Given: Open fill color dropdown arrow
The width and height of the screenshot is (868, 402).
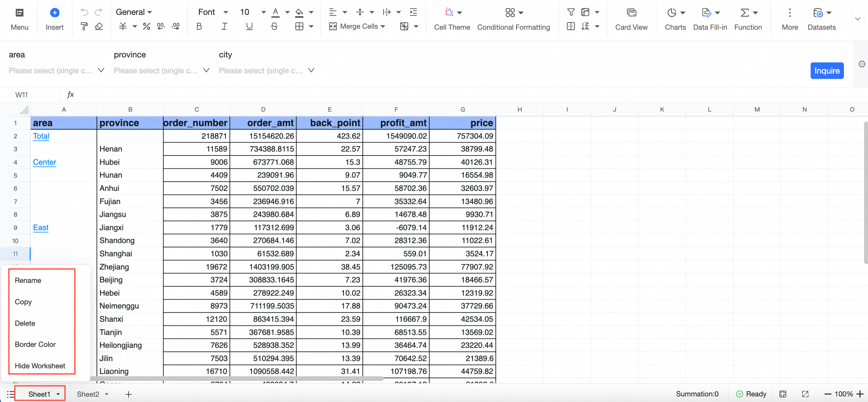Looking at the screenshot, I should [x=311, y=13].
